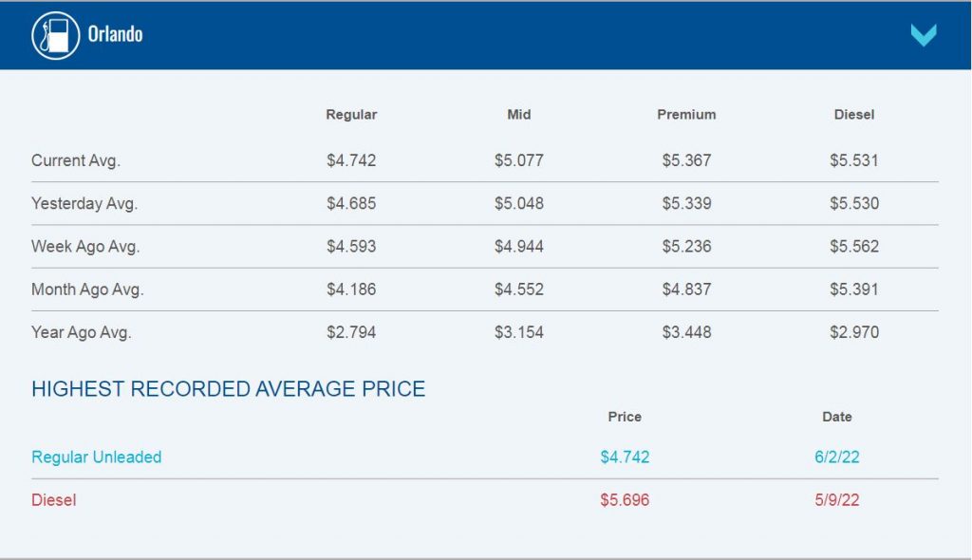Viewport: 972px width, 560px height.
Task: Select the Mid column header
Action: (519, 115)
